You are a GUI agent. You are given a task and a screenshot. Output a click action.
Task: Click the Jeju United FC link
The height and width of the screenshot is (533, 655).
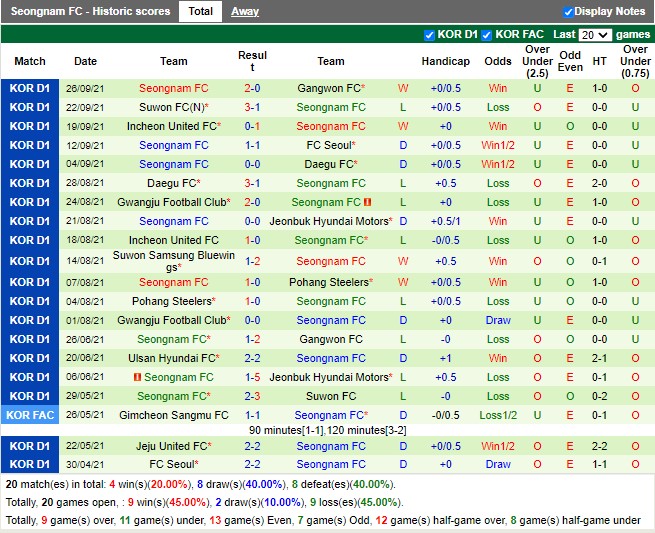[x=174, y=446]
